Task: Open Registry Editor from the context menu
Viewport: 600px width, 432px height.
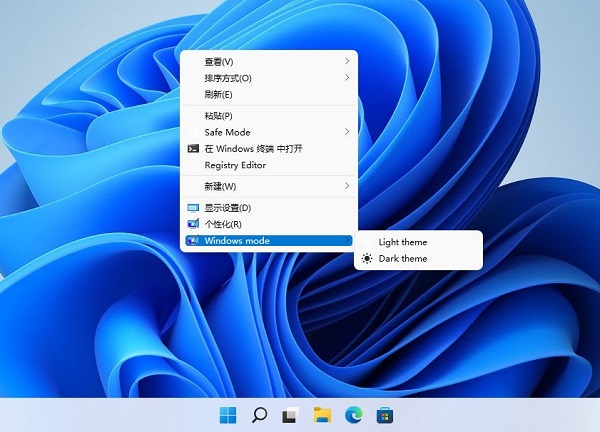Action: (x=269, y=165)
